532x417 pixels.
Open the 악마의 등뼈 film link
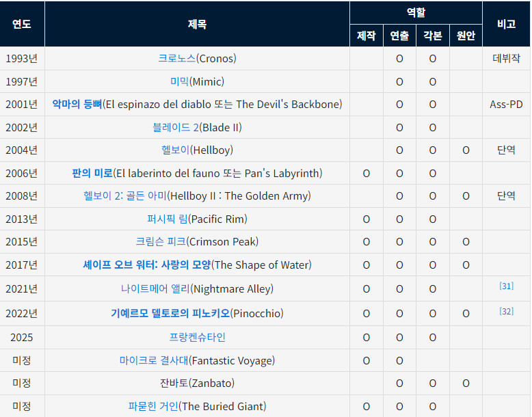pos(77,104)
